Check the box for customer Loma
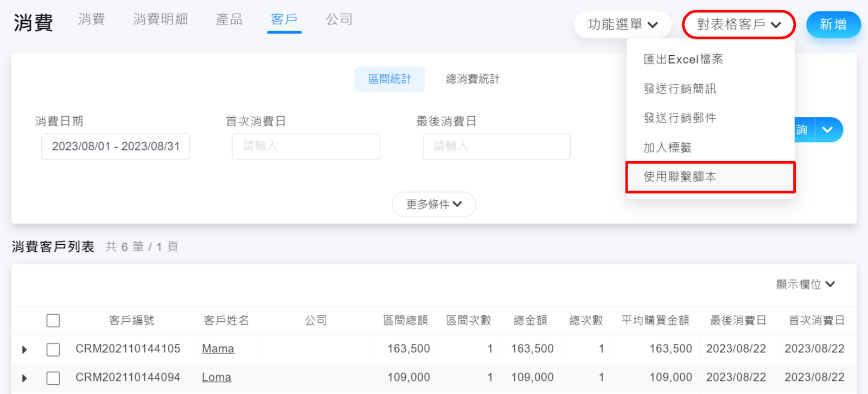 pos(53,378)
